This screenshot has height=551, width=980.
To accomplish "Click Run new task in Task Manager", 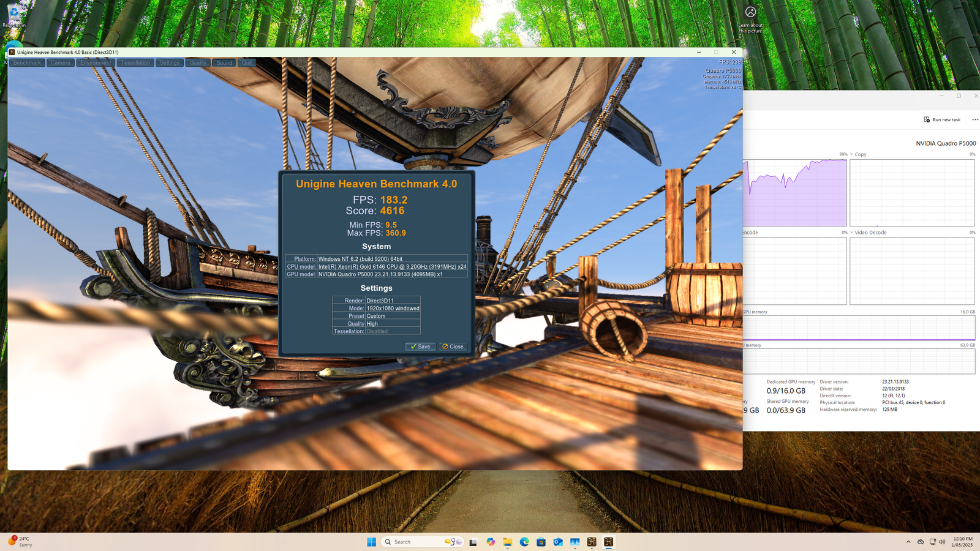I will (x=942, y=119).
